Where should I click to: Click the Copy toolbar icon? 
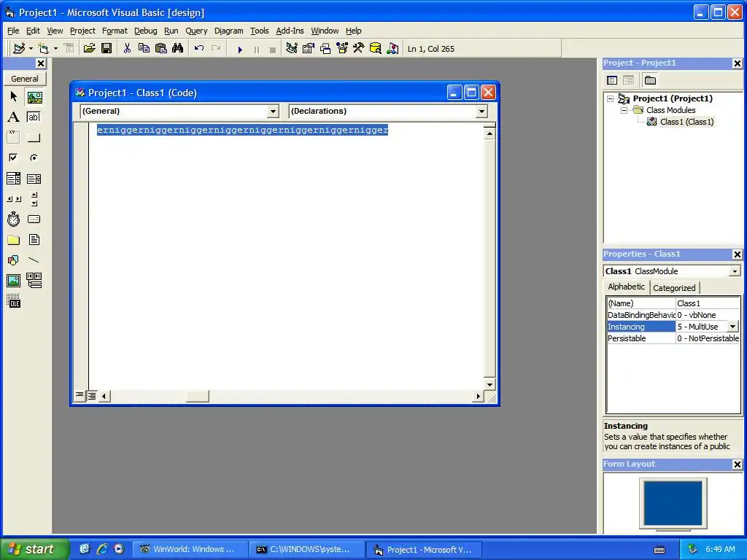(x=144, y=48)
